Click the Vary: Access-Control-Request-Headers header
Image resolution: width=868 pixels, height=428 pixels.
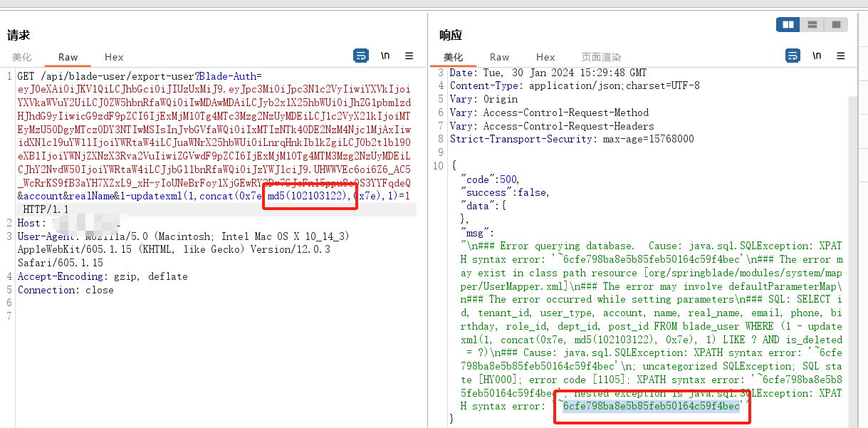pos(552,126)
